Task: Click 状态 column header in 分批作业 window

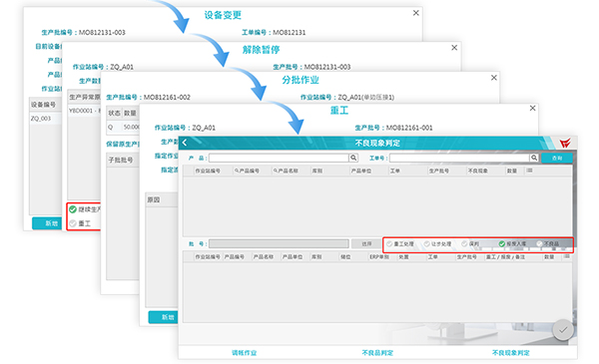Action: (x=114, y=113)
